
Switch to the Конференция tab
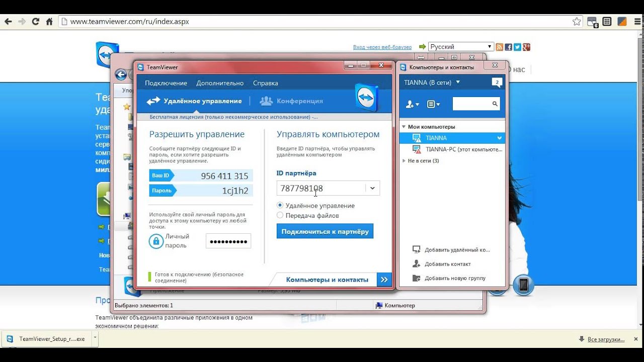[x=291, y=101]
